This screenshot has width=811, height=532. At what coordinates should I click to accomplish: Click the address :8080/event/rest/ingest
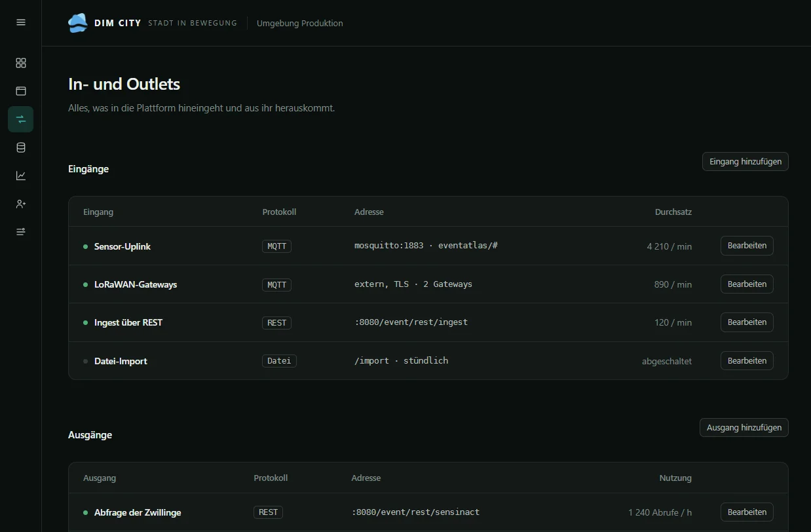coord(411,322)
